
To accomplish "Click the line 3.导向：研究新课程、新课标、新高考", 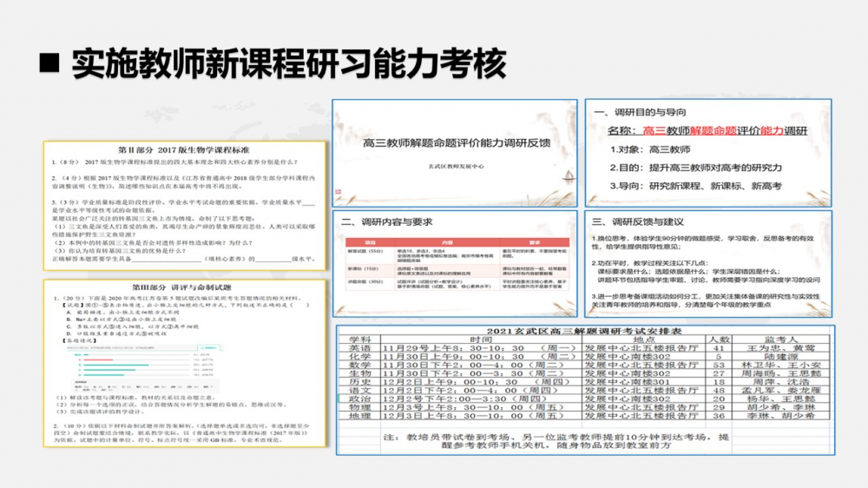I will (x=691, y=186).
